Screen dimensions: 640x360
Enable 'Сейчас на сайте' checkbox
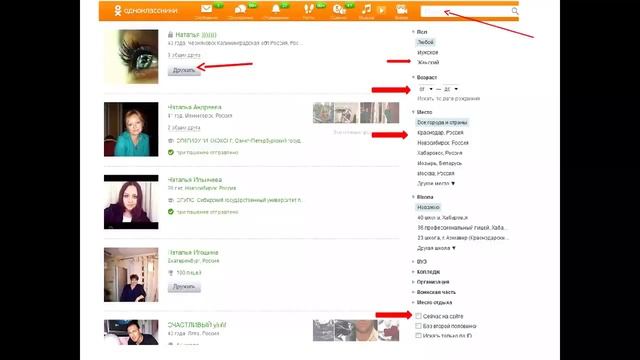click(x=418, y=316)
